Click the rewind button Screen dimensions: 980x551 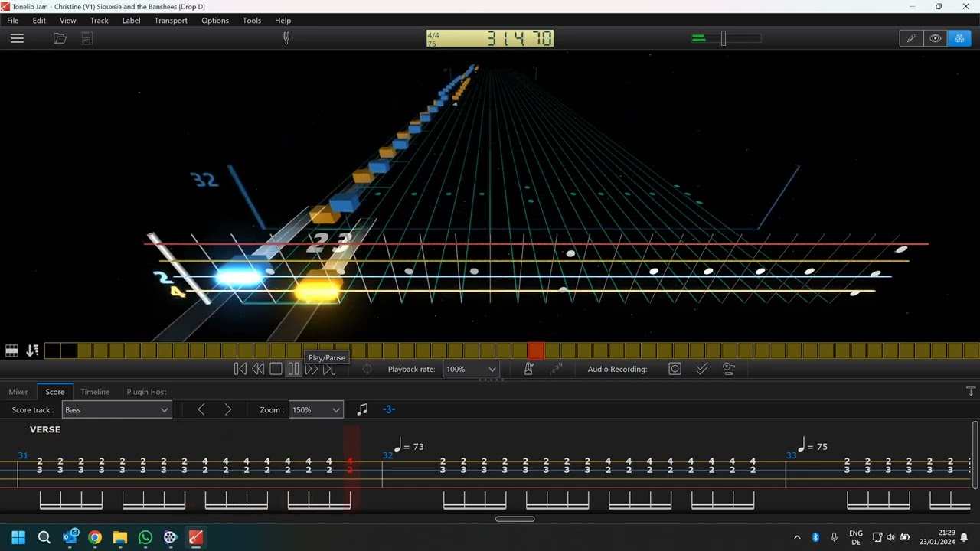258,369
